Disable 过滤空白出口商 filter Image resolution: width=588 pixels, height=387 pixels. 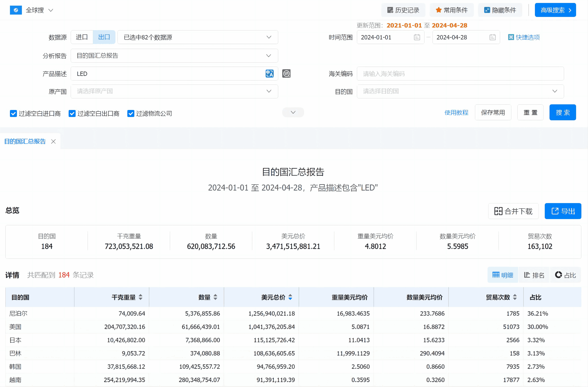tap(72, 113)
